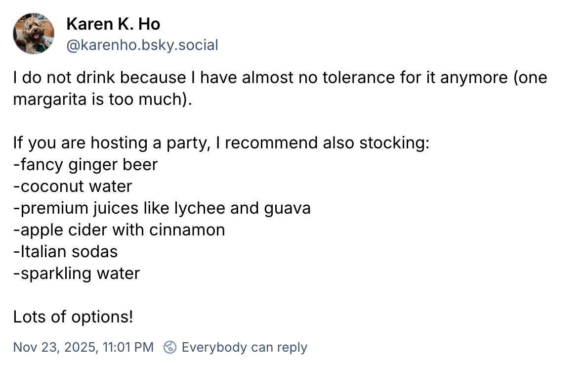Select the line about premium juices
This screenshot has height=366, width=588.
click(x=163, y=208)
